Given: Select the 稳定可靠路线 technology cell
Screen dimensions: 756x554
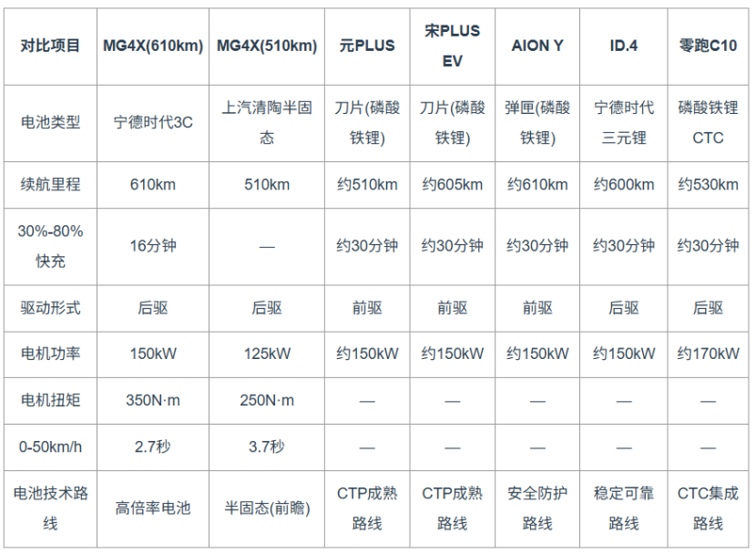Looking at the screenshot, I should [623, 508].
